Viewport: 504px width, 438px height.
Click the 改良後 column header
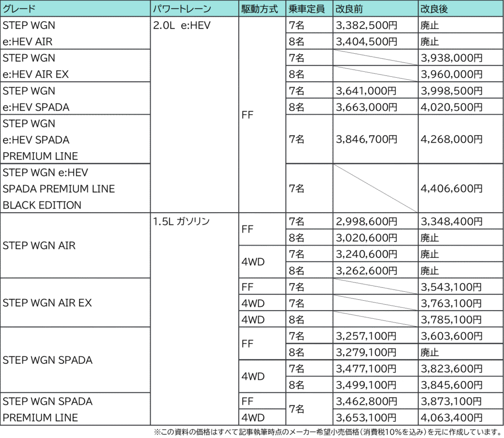click(461, 9)
